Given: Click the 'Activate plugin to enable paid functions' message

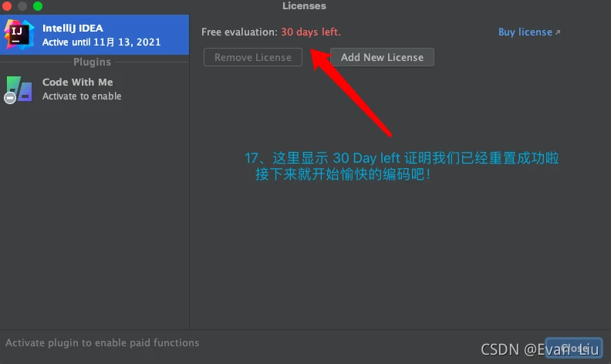Looking at the screenshot, I should tap(102, 342).
